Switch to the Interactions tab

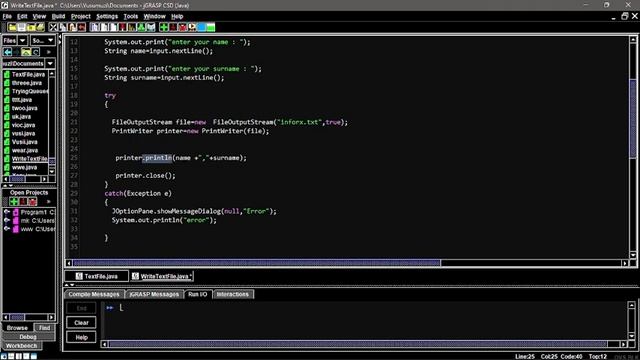pos(233,294)
